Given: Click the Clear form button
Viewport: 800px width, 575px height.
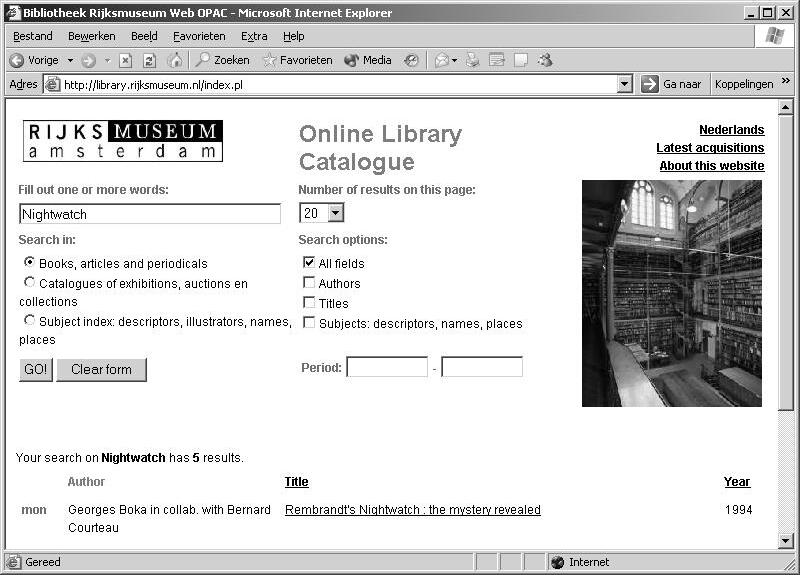Looking at the screenshot, I should [102, 369].
